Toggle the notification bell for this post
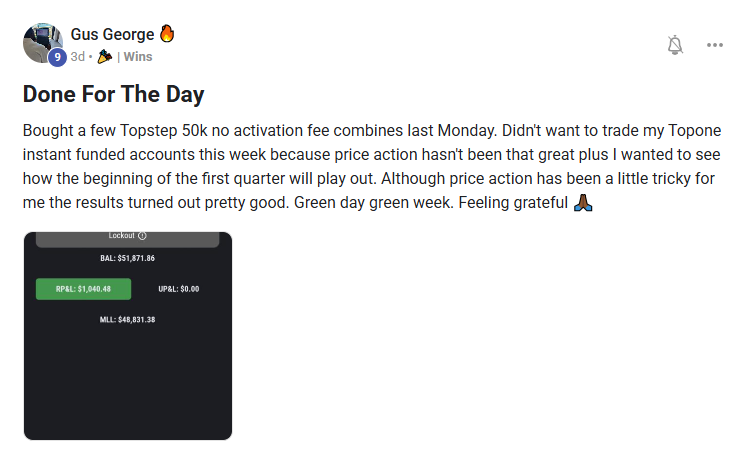This screenshot has height=455, width=755. click(675, 45)
